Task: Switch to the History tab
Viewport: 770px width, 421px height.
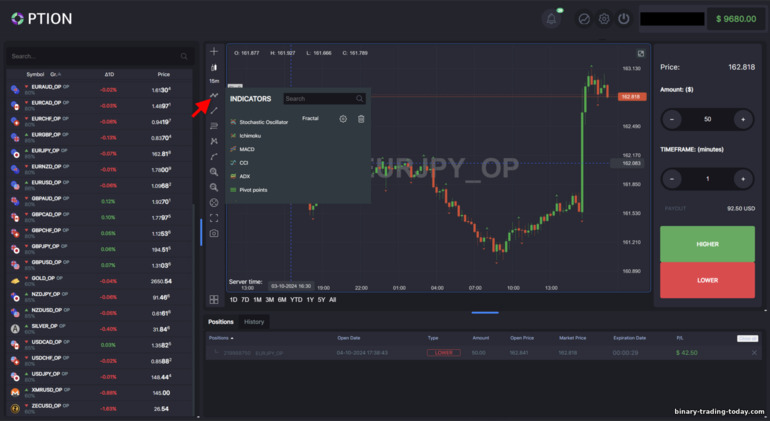Action: tap(254, 322)
